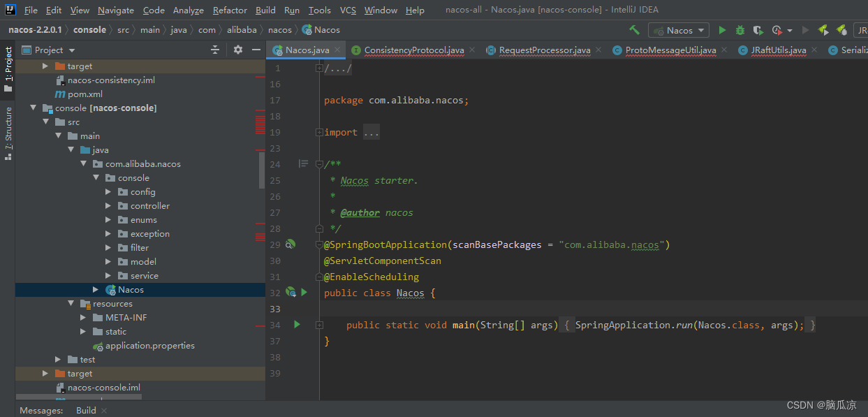Screen dimensions: 868x417
Task: Expand the collapsed header comment on line 1
Action: tap(319, 68)
